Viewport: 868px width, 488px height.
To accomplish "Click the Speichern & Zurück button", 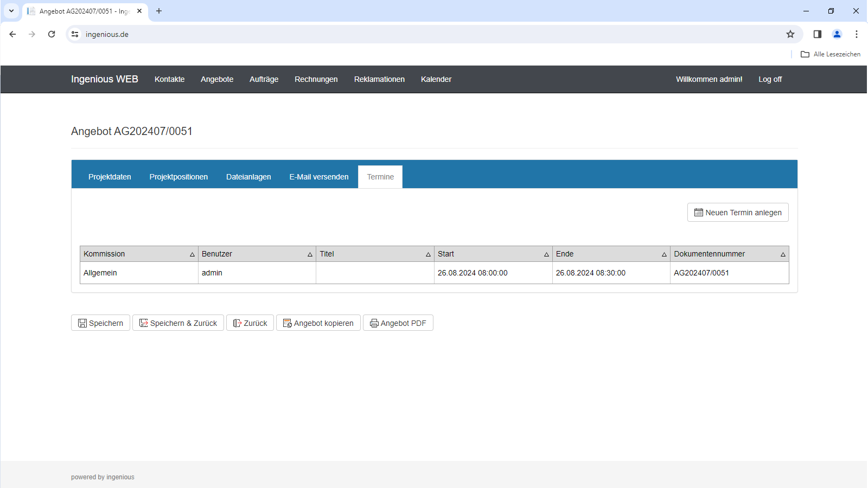I will coord(178,323).
